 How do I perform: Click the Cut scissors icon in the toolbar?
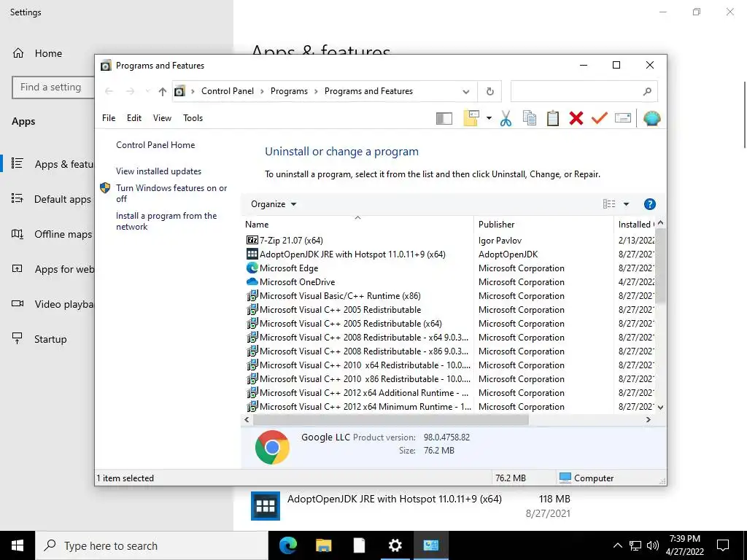tap(506, 118)
